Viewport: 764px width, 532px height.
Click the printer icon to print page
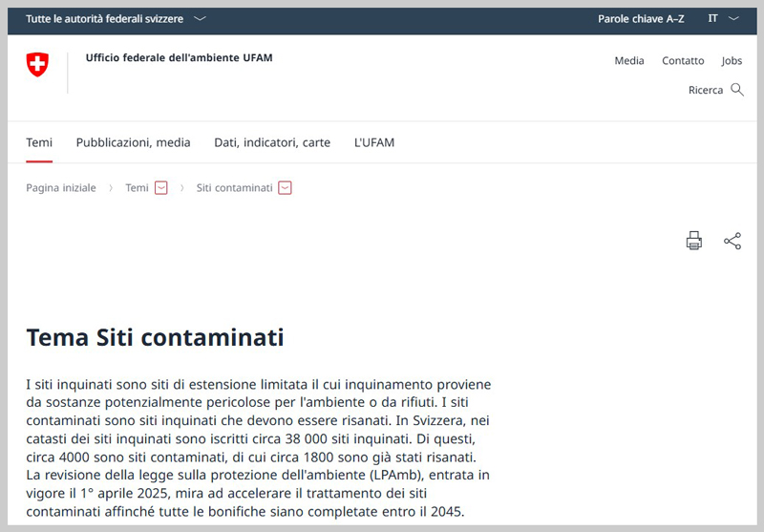click(x=694, y=241)
